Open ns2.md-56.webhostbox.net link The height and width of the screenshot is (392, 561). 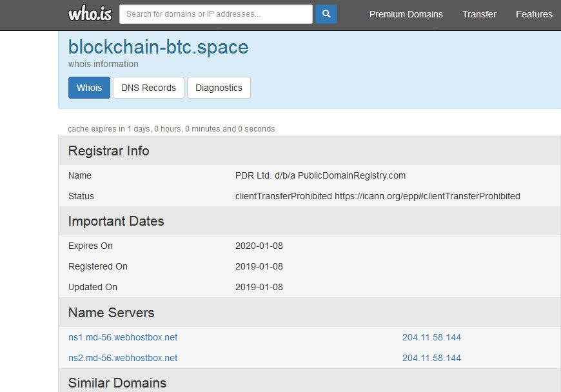pyautogui.click(x=123, y=358)
